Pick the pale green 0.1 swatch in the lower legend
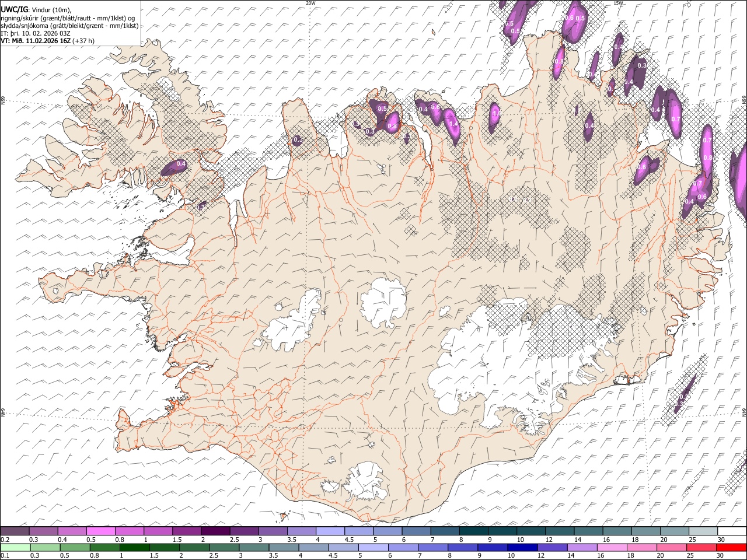The height and width of the screenshot is (560, 747). (15, 548)
